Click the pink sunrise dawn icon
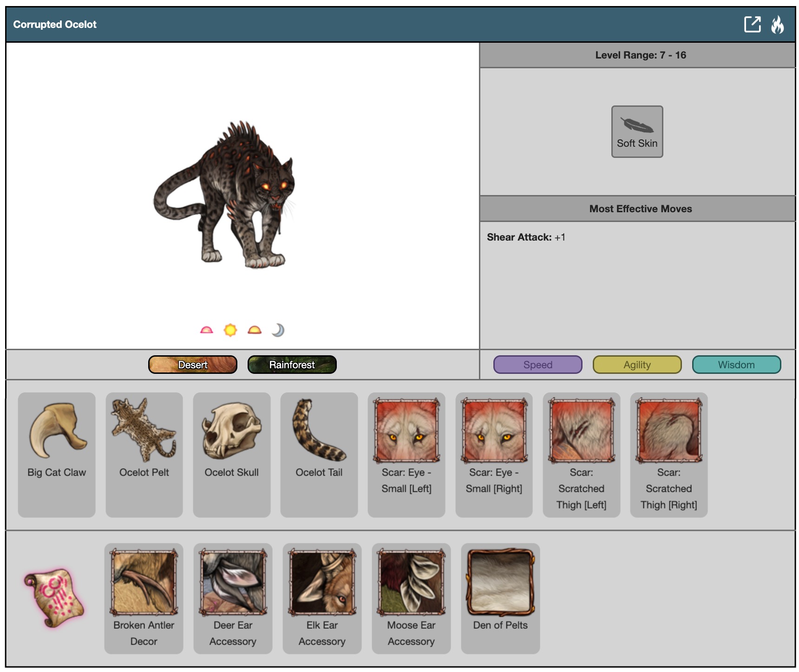The width and height of the screenshot is (799, 672). coord(206,330)
